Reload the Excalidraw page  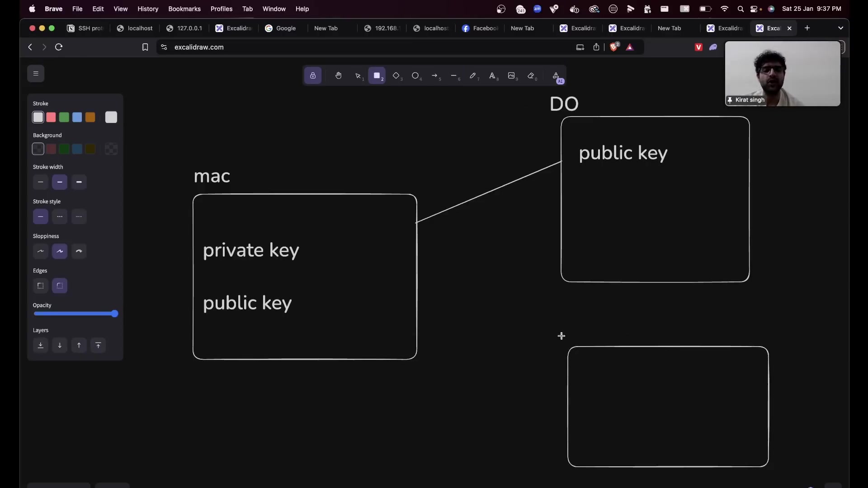[59, 47]
